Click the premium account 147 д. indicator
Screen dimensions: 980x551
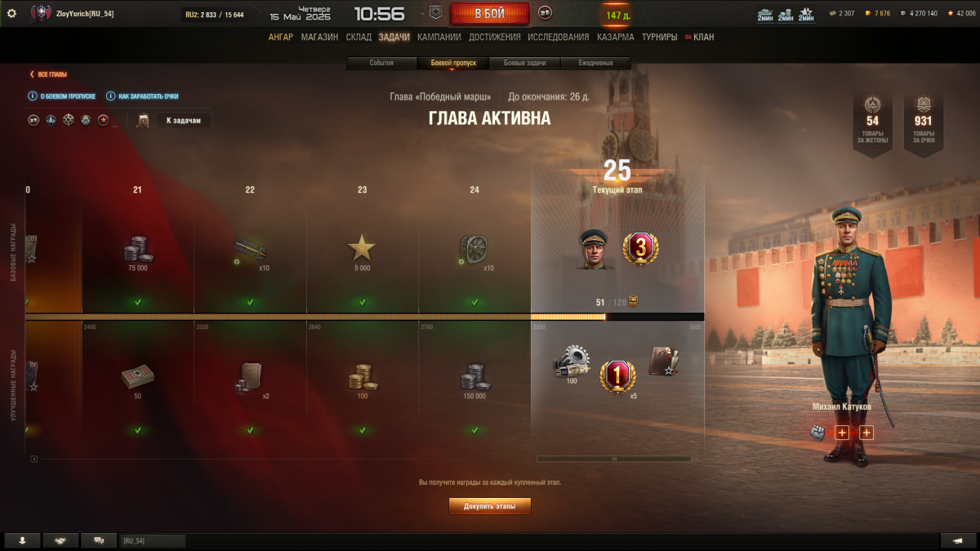coord(618,16)
